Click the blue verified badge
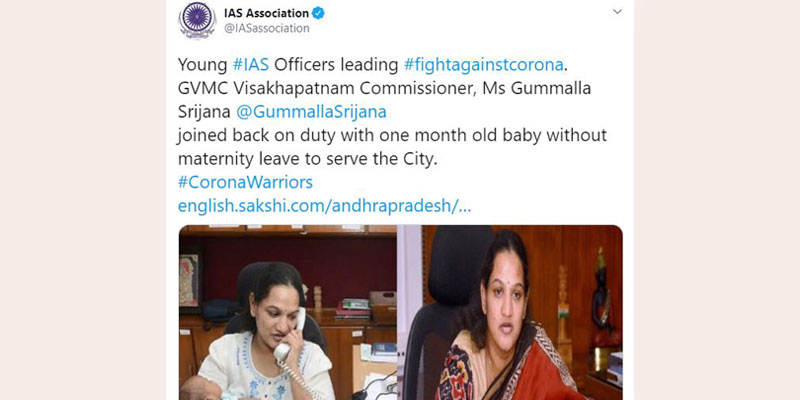800x400 pixels. 318,13
